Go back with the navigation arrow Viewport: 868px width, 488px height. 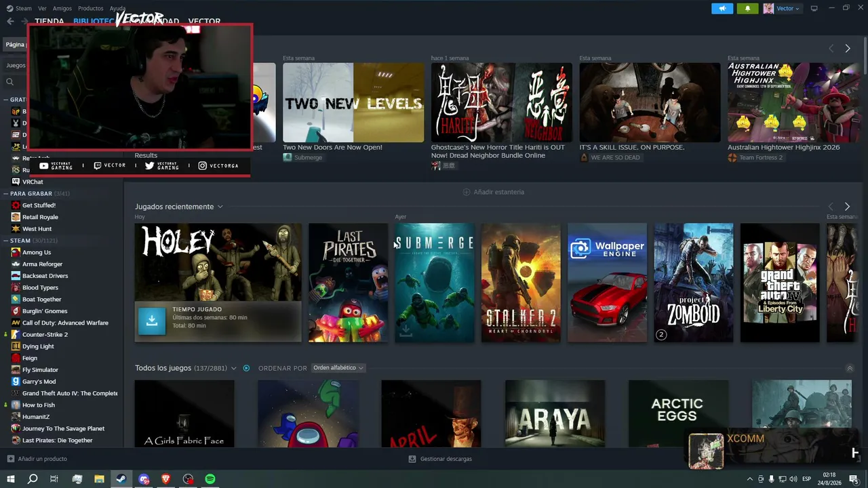(x=10, y=22)
